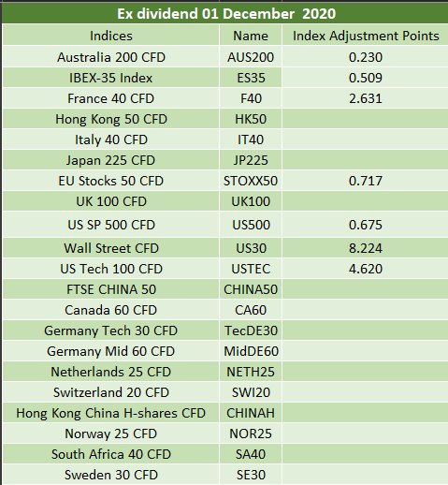Select the 0.717 value for STOXX50
The height and width of the screenshot is (485, 448).
[x=366, y=181]
